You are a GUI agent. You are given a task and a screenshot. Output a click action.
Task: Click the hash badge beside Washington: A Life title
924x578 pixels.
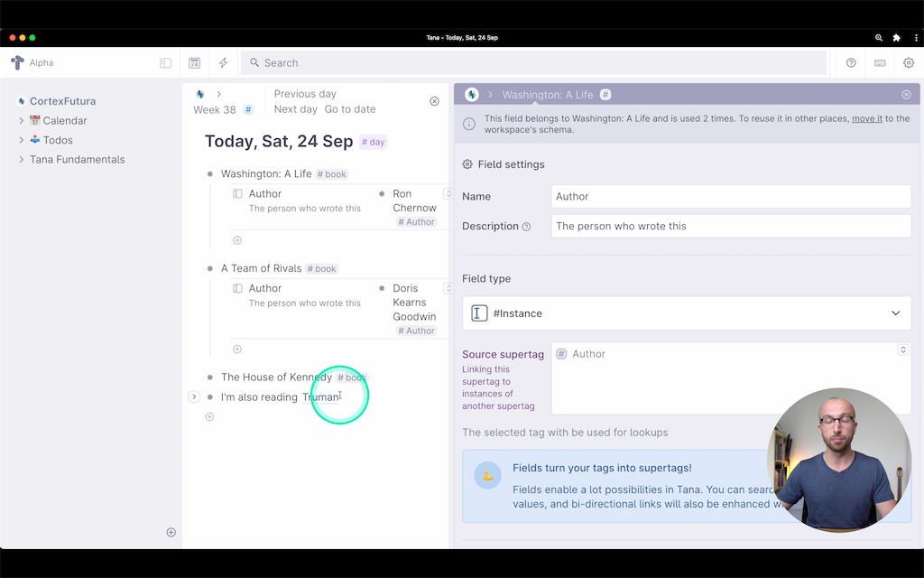point(605,94)
